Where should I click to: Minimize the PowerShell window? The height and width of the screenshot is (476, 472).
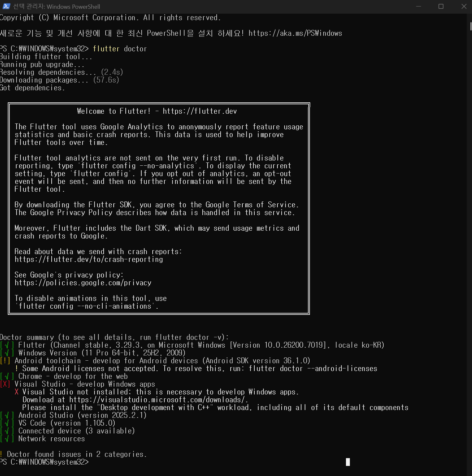418,6
